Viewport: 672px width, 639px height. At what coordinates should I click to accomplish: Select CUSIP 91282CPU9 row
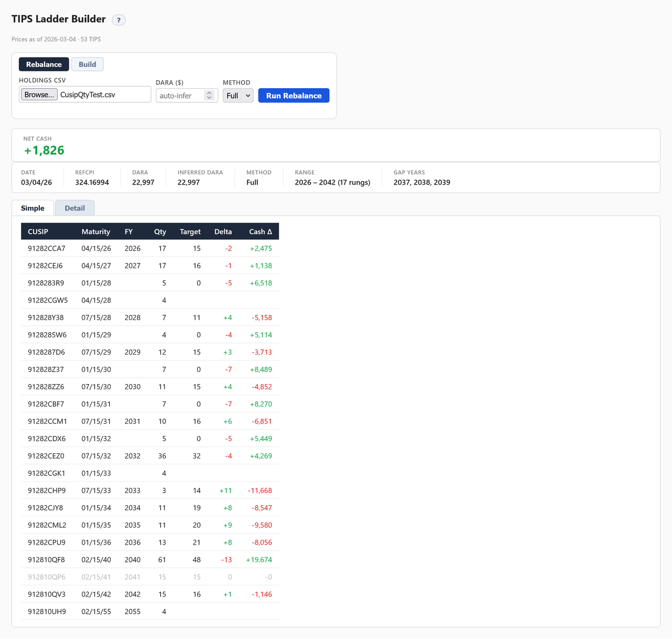(150, 543)
